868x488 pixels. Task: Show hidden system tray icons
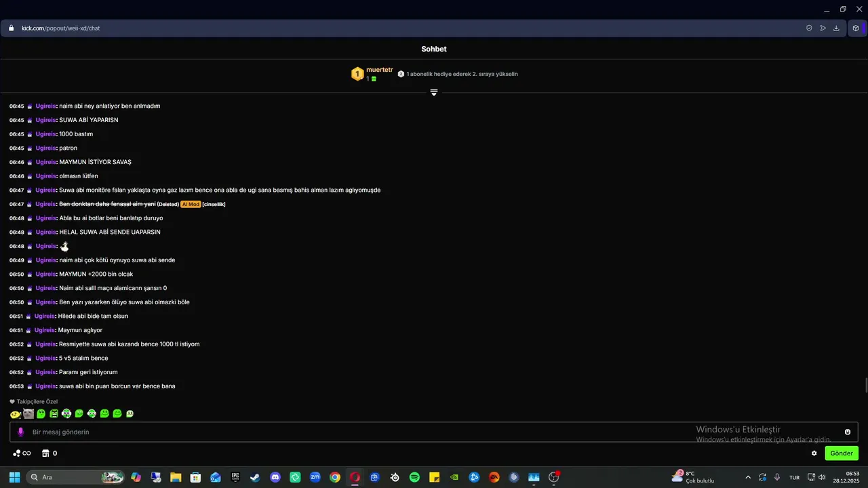click(x=748, y=477)
